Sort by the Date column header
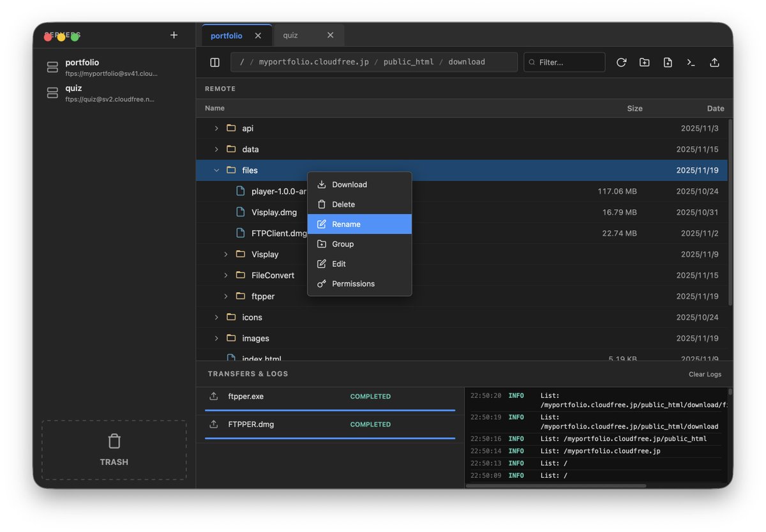Screen dimensions: 766x532 716,108
